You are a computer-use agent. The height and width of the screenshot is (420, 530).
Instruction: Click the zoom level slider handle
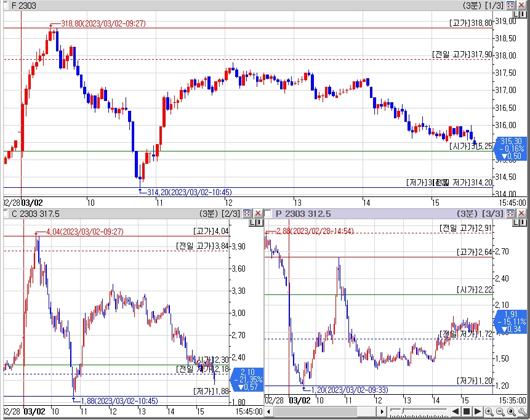click(402, 411)
